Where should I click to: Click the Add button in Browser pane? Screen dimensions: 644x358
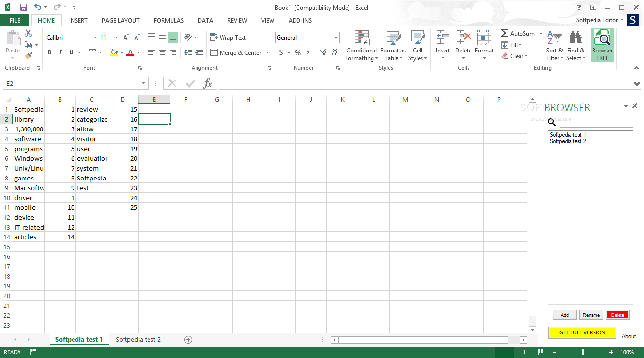pyautogui.click(x=565, y=315)
